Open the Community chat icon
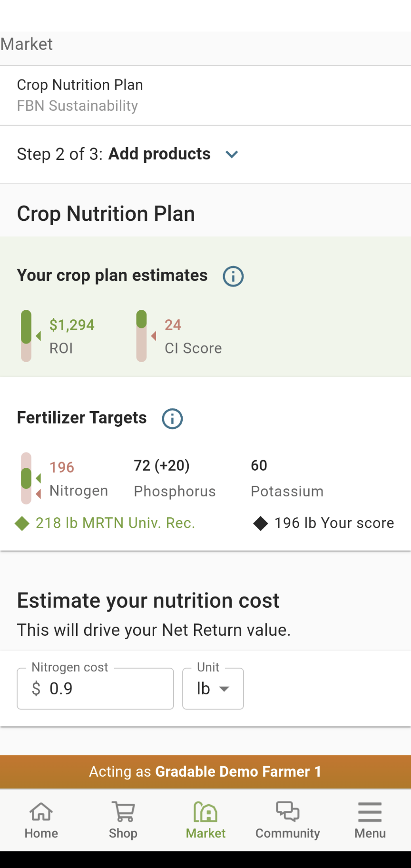 coord(287,812)
